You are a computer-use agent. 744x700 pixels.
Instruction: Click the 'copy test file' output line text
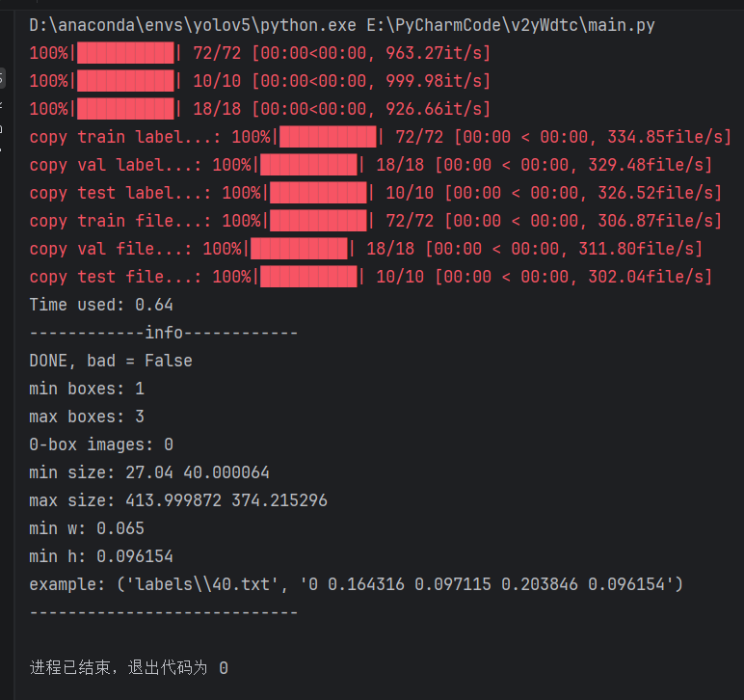click(x=371, y=277)
